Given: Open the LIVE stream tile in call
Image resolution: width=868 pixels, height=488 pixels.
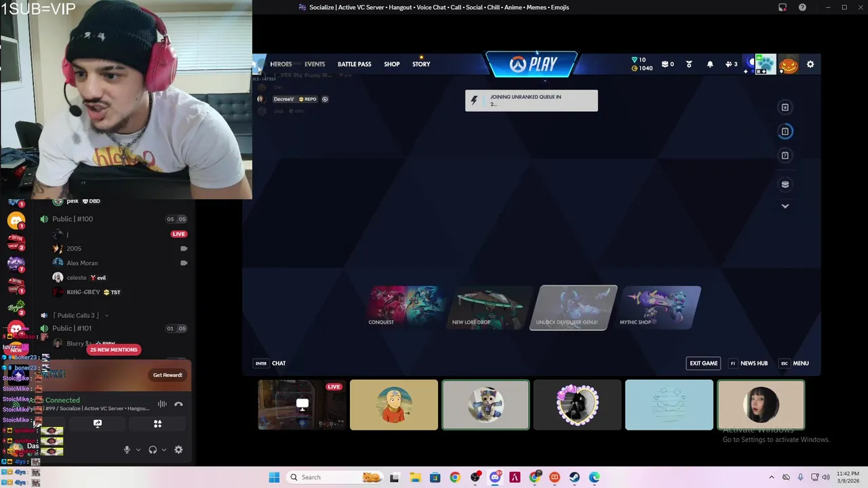Looking at the screenshot, I should click(x=302, y=405).
